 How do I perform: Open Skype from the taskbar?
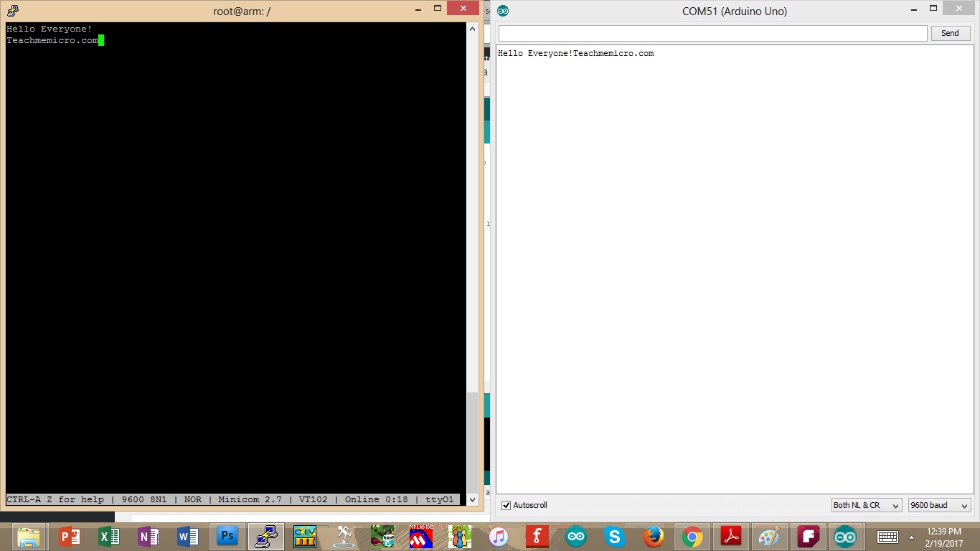pos(614,537)
